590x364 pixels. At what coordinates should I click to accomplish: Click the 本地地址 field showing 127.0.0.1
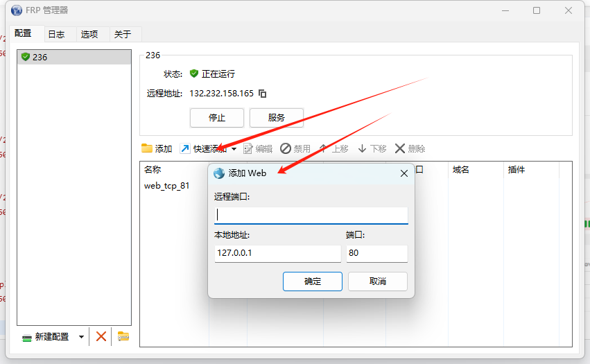pyautogui.click(x=277, y=253)
